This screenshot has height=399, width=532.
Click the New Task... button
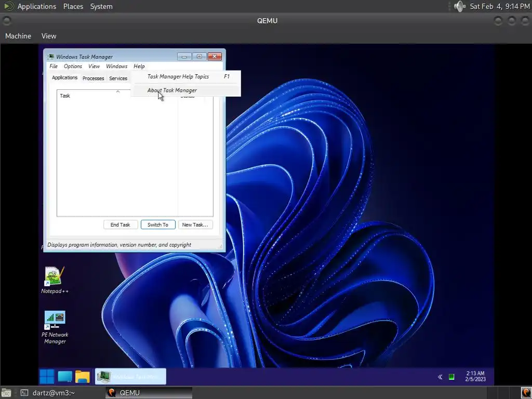coord(195,224)
